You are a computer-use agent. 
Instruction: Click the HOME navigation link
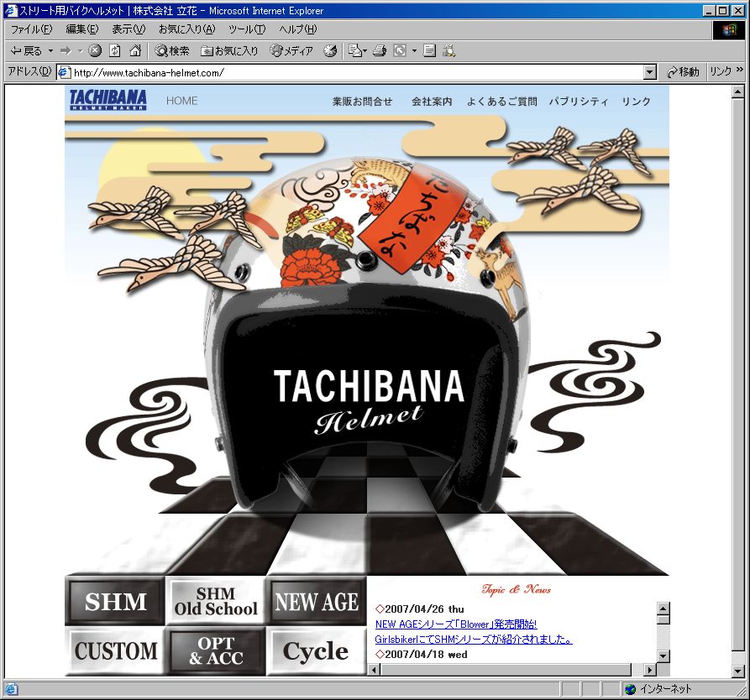point(181,101)
